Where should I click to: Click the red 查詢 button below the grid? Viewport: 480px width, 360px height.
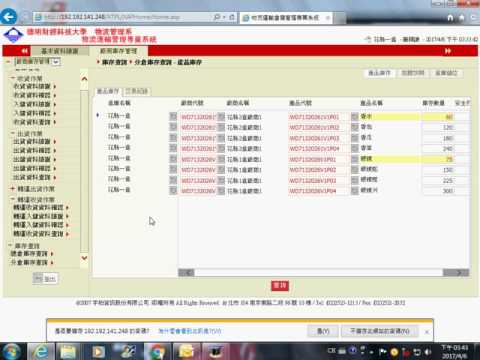280,286
